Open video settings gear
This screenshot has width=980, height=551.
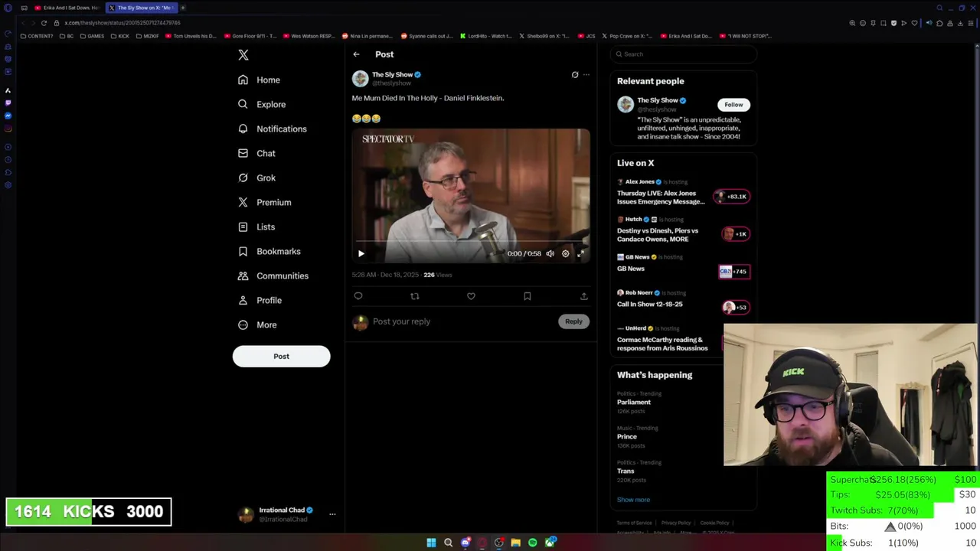(x=566, y=253)
